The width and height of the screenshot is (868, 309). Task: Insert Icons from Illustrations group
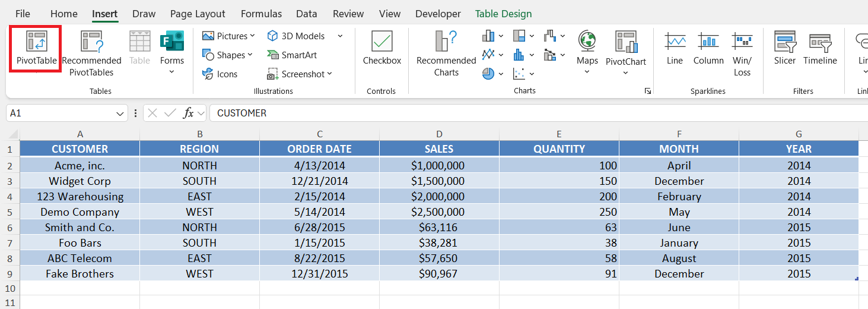(x=220, y=74)
